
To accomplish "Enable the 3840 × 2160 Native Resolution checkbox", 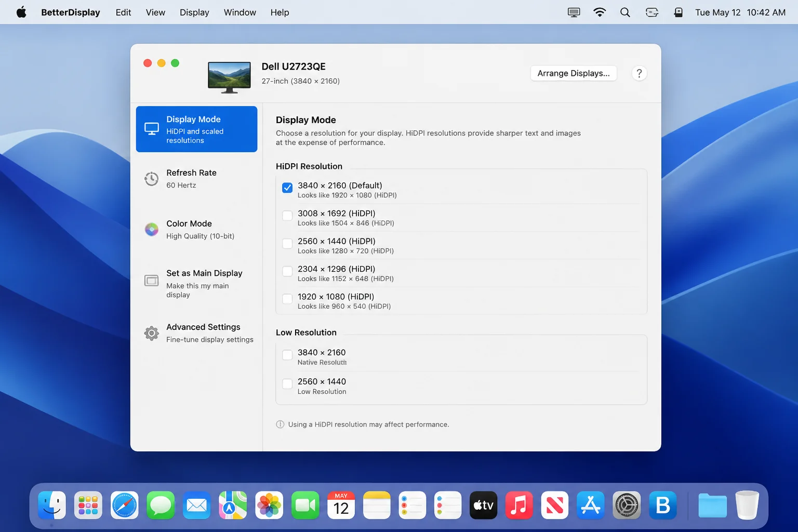I will [287, 355].
